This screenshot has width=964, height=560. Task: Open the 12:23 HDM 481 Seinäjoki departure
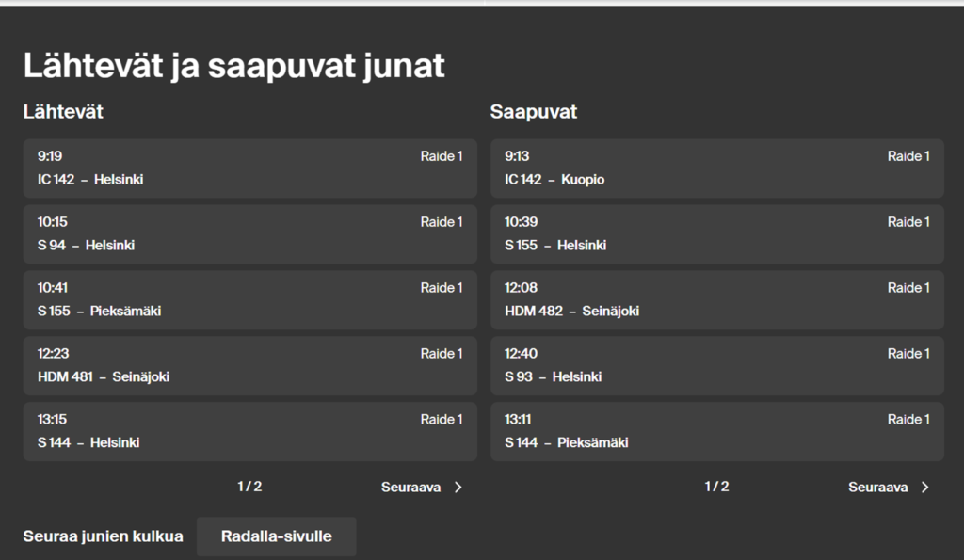(x=249, y=366)
